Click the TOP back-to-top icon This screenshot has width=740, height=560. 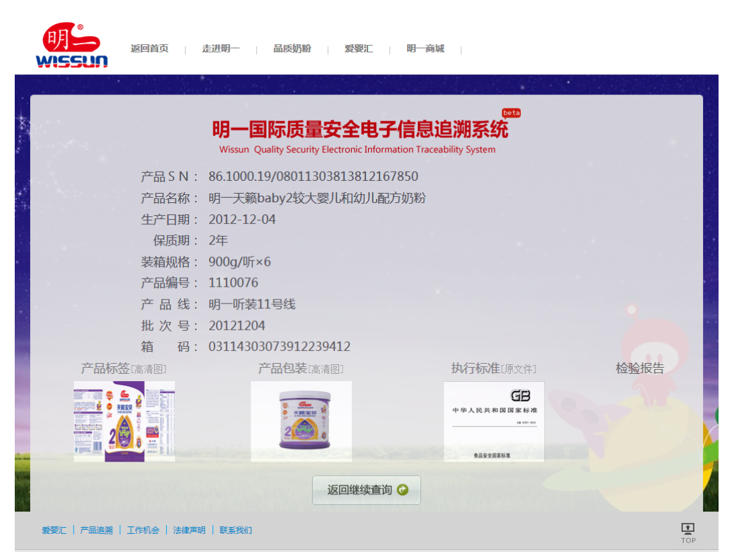click(x=688, y=531)
